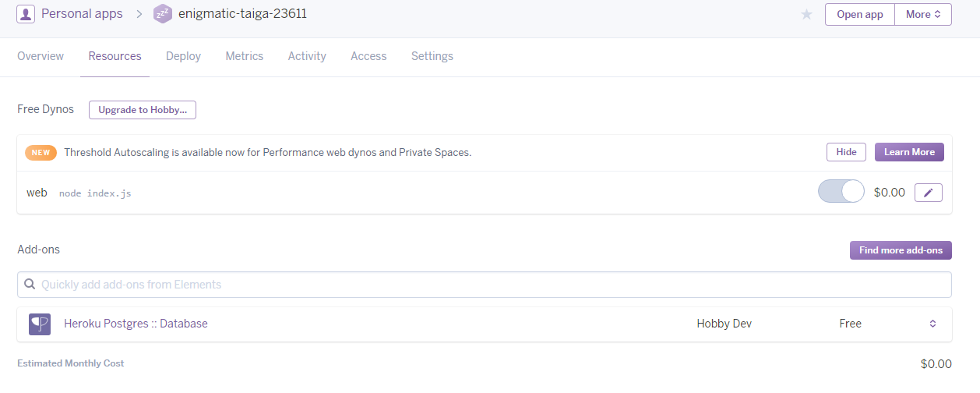980x393 pixels.
Task: Favorite the app with star icon
Action: point(806,15)
